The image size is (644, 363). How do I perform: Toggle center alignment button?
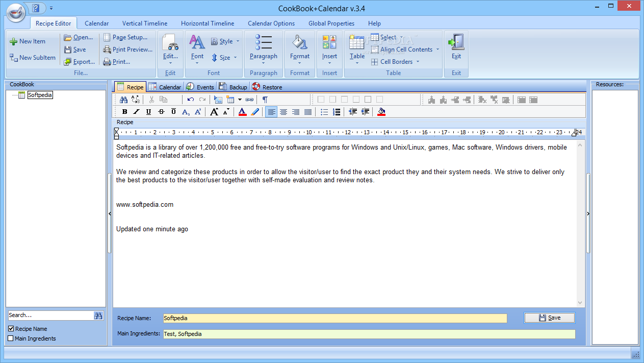click(x=284, y=112)
